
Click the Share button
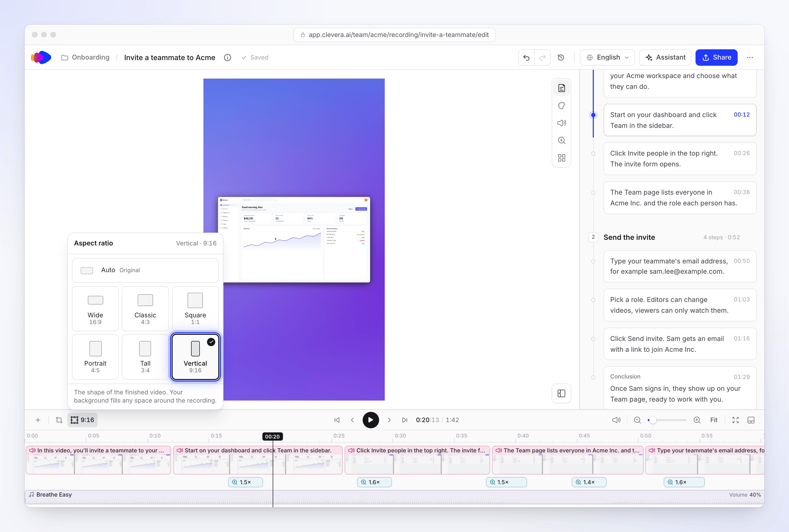click(716, 57)
